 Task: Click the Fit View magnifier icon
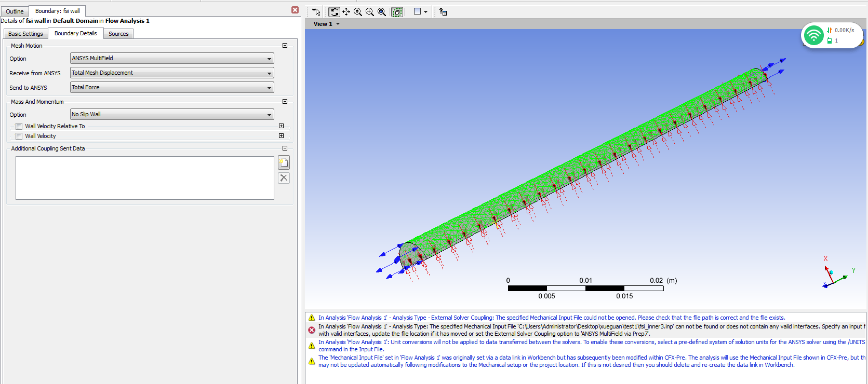point(382,12)
